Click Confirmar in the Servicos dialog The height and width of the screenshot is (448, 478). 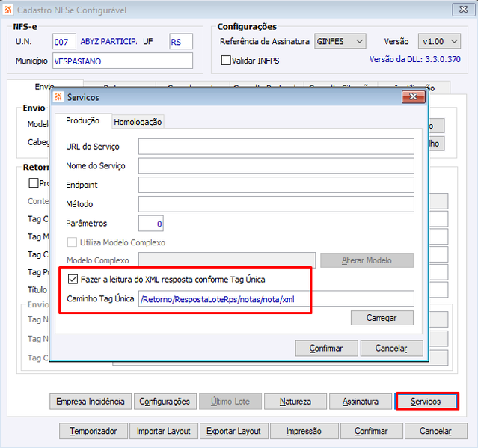point(326,348)
